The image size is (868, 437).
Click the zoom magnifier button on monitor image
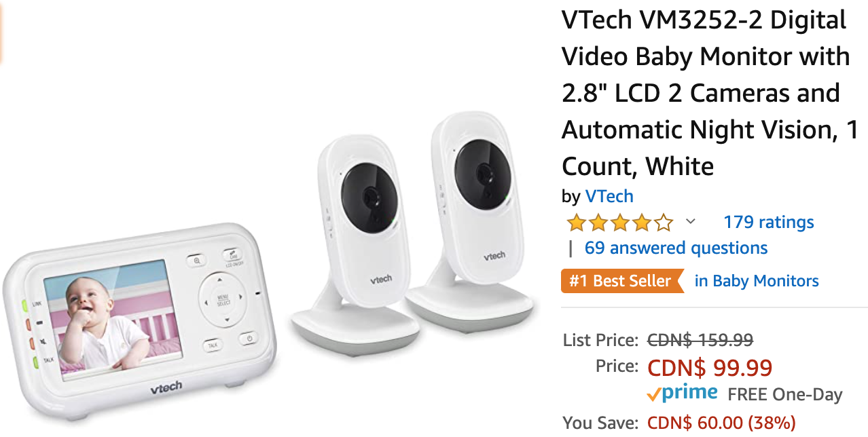click(x=197, y=260)
